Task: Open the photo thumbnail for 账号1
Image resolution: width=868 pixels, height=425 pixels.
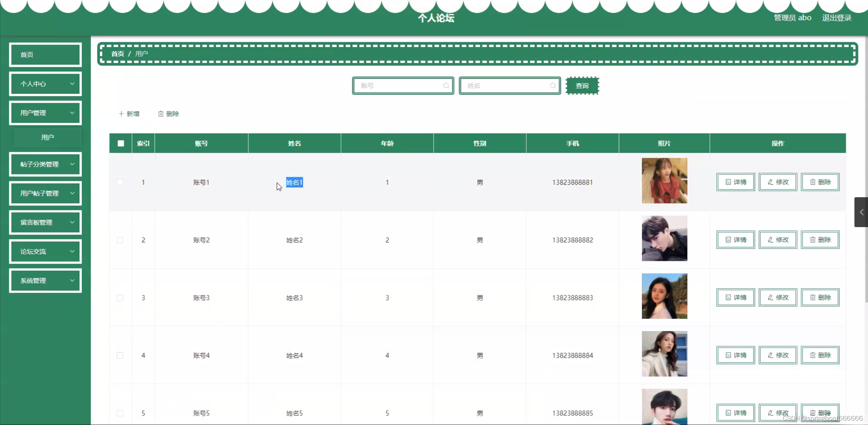Action: point(664,181)
